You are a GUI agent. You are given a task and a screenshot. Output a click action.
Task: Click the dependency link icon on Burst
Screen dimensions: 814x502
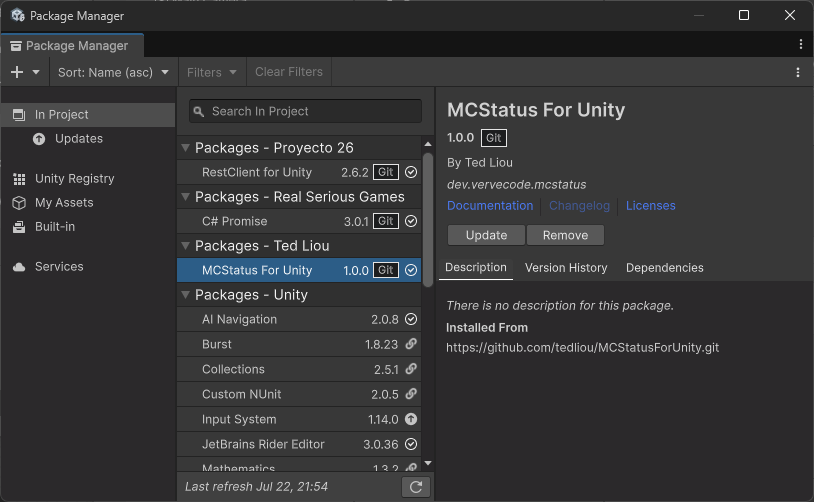point(411,344)
